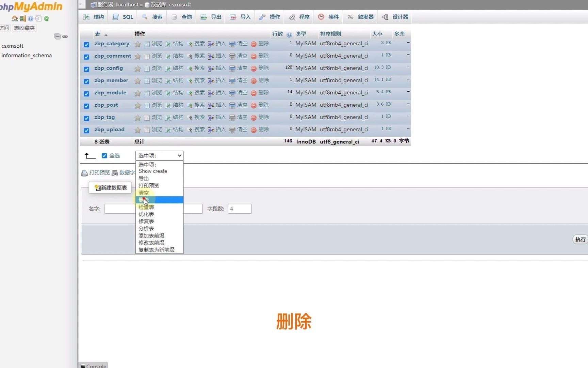
Task: Toggle the 全选 select-all checkbox
Action: 104,155
